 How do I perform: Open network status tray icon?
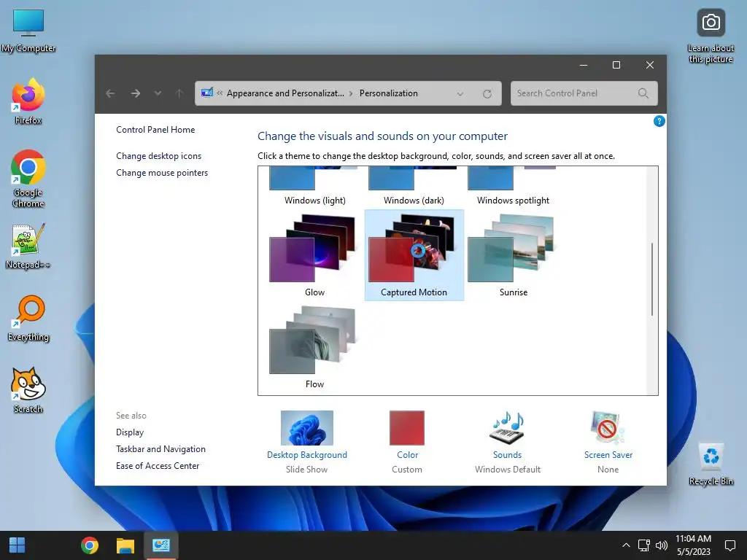click(644, 545)
